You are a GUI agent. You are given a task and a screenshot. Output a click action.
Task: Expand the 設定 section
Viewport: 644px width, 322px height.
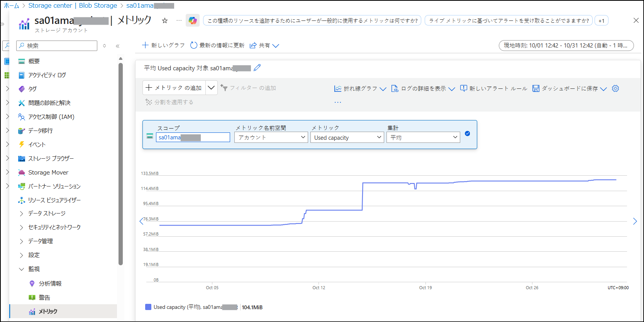coord(22,255)
